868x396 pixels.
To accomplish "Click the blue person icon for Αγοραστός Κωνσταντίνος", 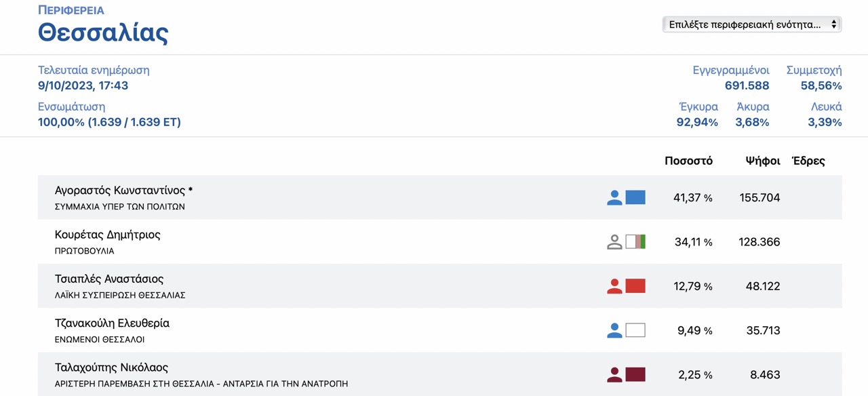I will [614, 197].
